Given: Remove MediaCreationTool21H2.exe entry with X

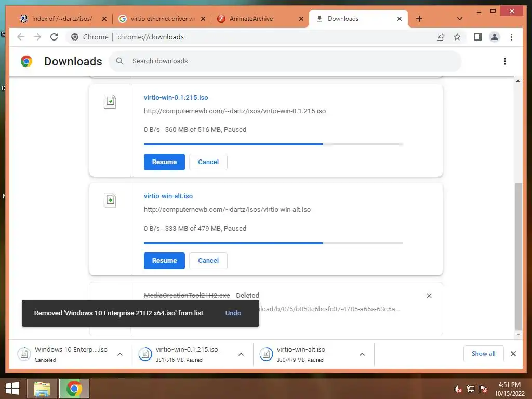Looking at the screenshot, I should (x=429, y=296).
